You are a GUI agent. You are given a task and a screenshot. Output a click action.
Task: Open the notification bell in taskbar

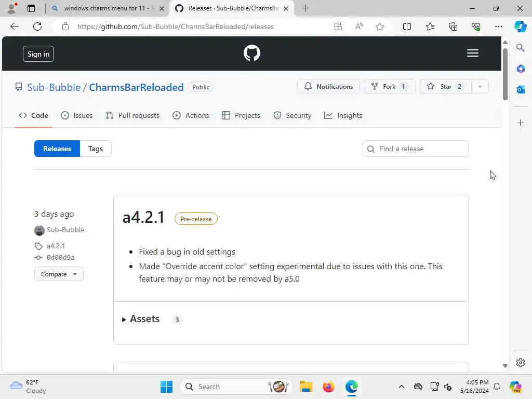497,387
